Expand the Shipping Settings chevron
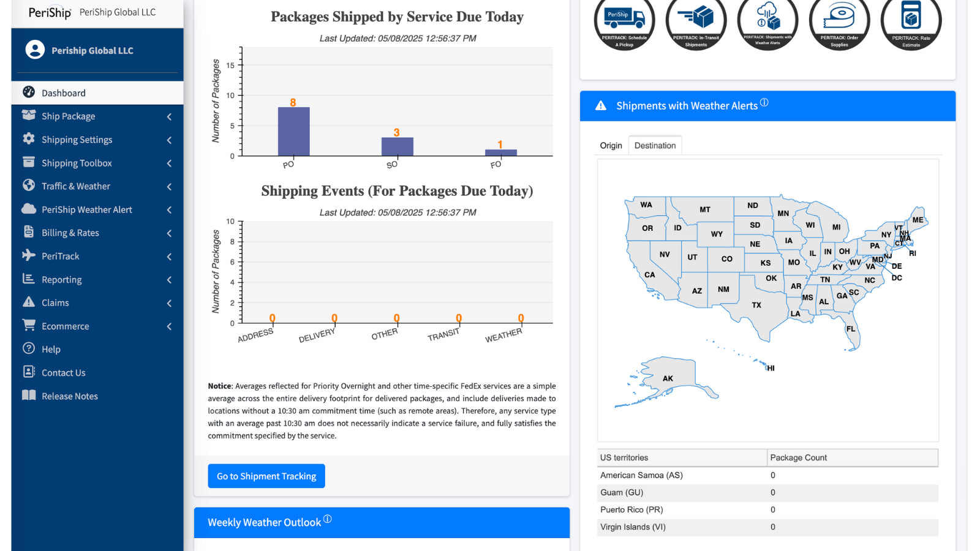 click(x=169, y=140)
